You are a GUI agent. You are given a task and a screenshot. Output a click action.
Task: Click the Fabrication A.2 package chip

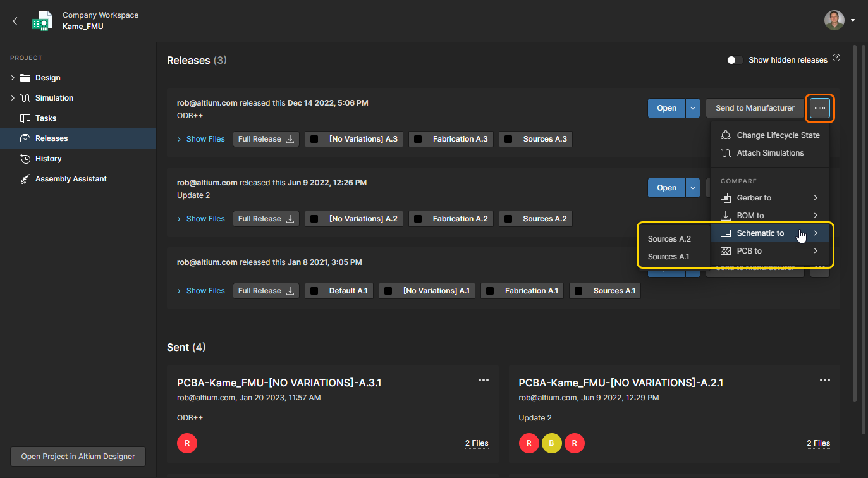tap(451, 219)
